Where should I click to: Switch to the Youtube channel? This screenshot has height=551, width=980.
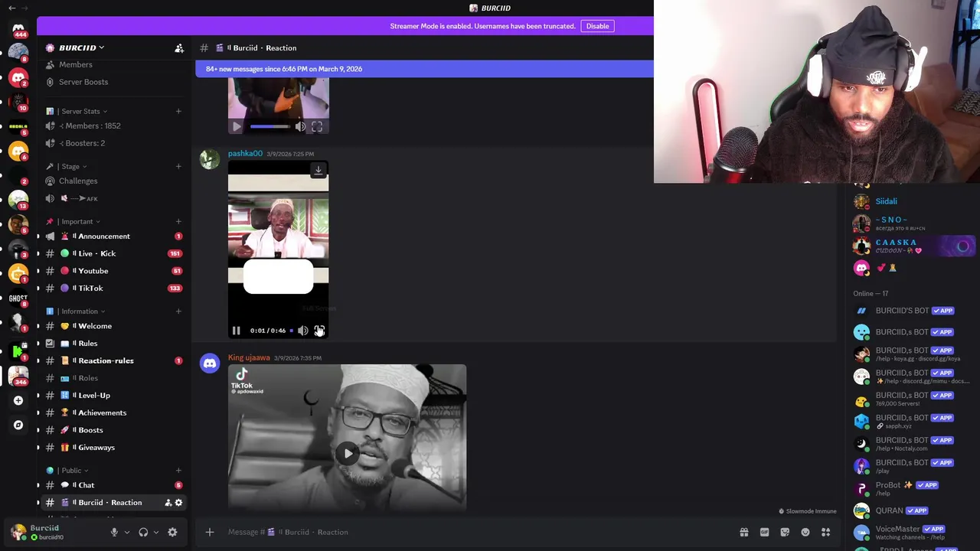pyautogui.click(x=113, y=271)
